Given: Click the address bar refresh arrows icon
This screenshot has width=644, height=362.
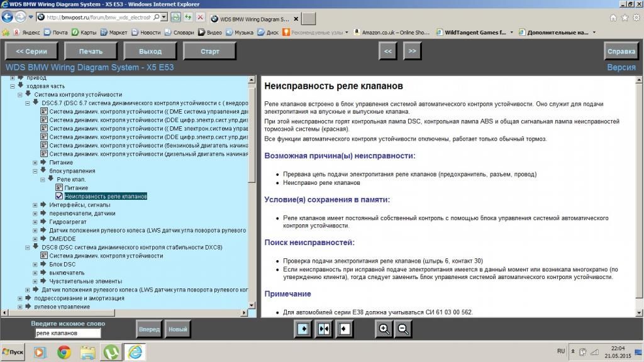Looking at the screenshot, I should [x=188, y=17].
